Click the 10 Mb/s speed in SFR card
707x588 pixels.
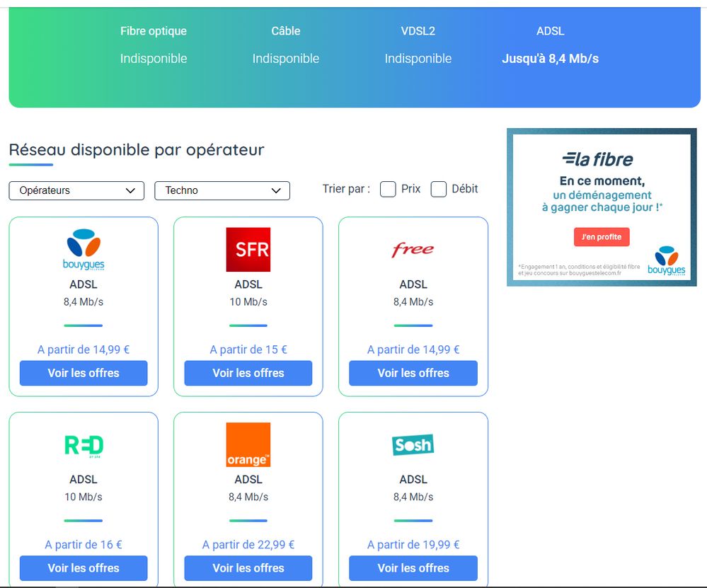tap(248, 301)
